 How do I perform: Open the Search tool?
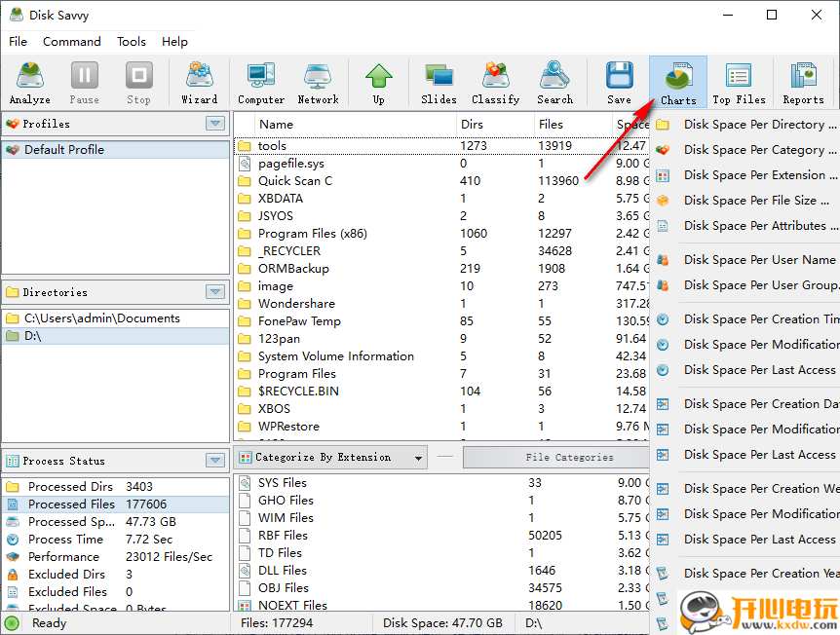tap(554, 83)
